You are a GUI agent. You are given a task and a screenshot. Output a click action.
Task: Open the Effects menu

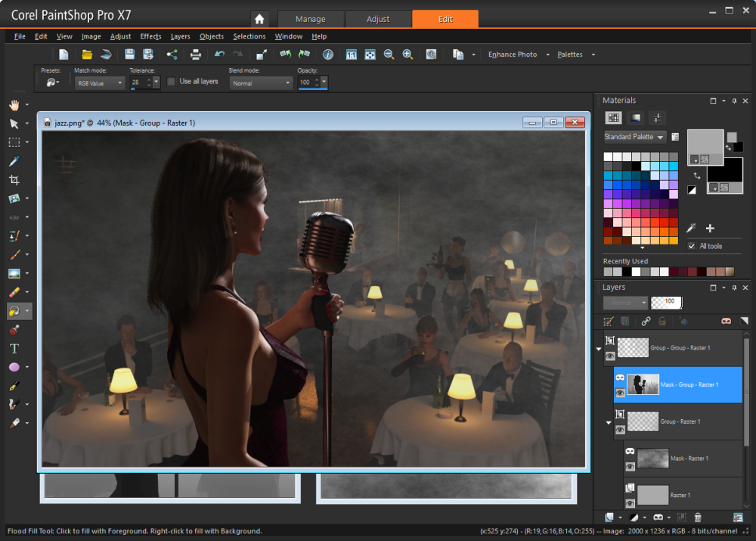point(150,36)
